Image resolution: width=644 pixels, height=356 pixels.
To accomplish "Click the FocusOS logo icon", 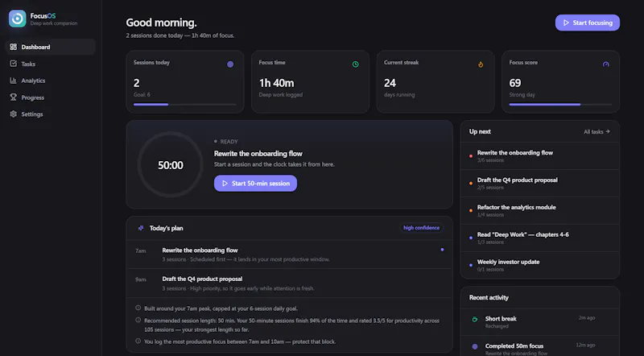I will (17, 19).
